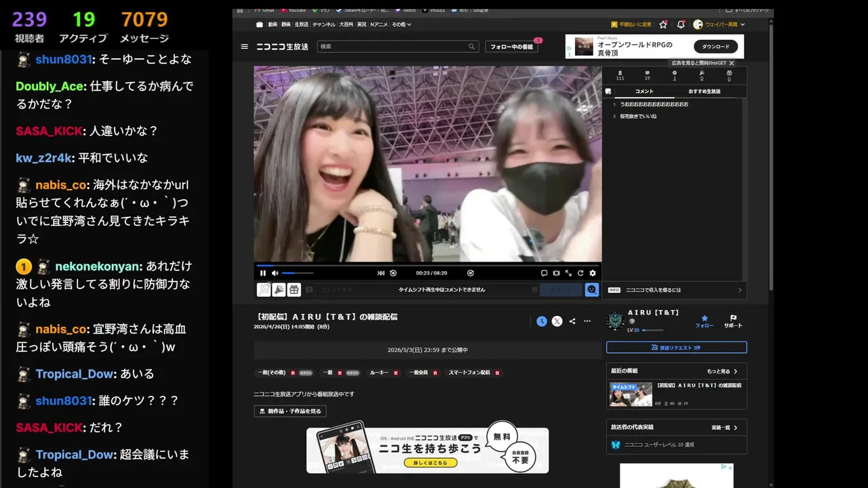Open the recent timeshift broadcast thumbnail
The height and width of the screenshot is (488, 868).
point(631,394)
